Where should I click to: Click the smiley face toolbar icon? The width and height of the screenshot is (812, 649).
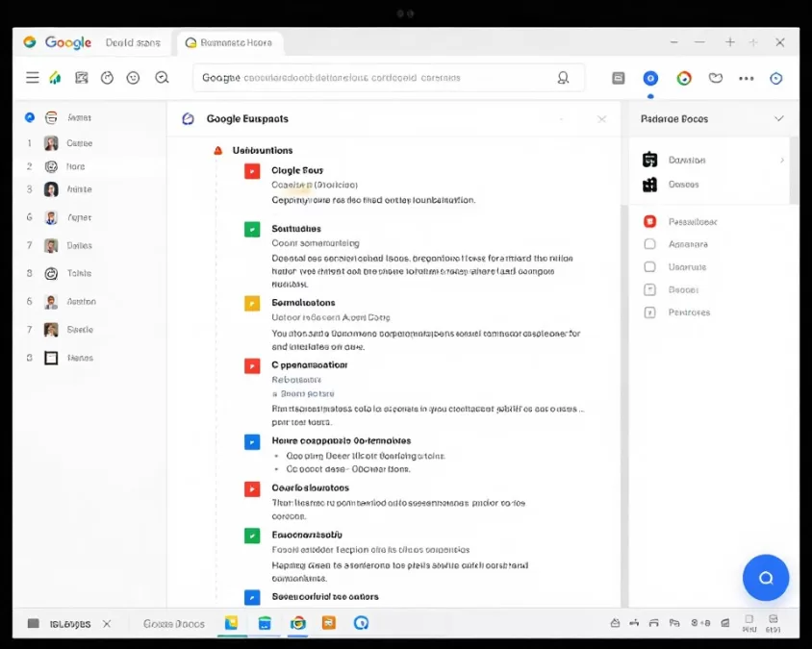[133, 78]
